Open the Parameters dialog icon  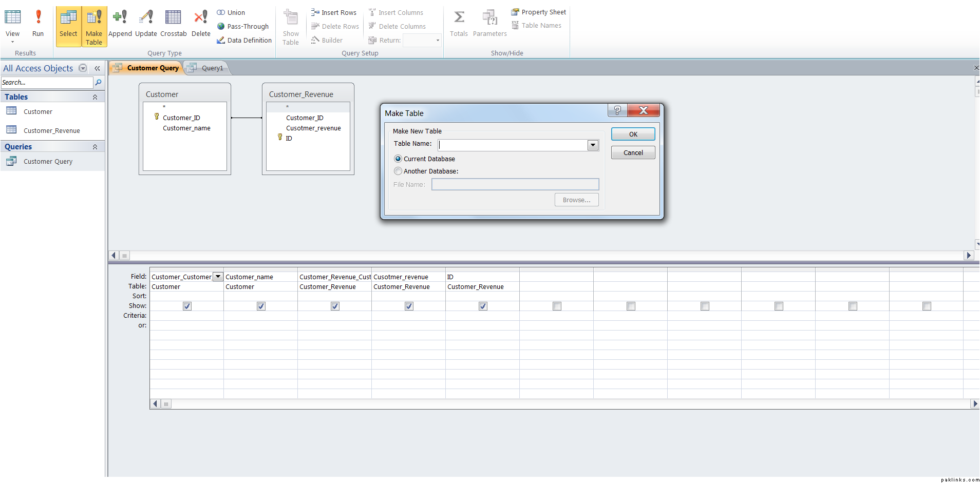pyautogui.click(x=489, y=23)
